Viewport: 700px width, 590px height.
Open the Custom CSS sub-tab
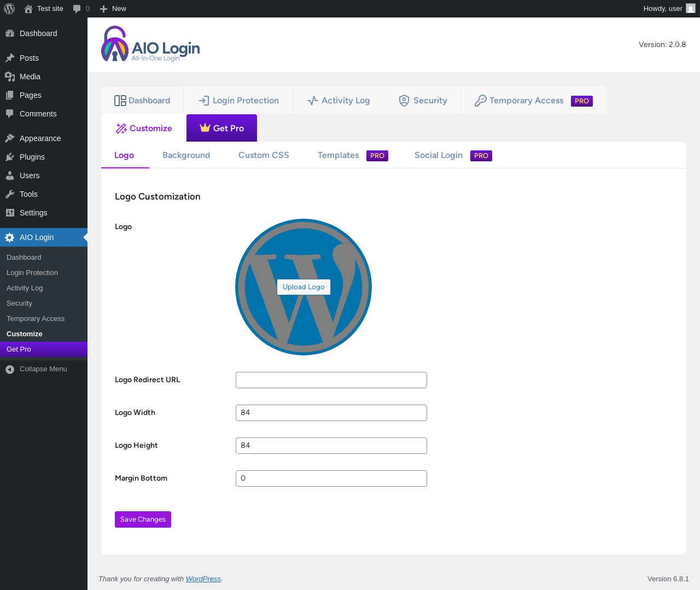[x=264, y=155]
